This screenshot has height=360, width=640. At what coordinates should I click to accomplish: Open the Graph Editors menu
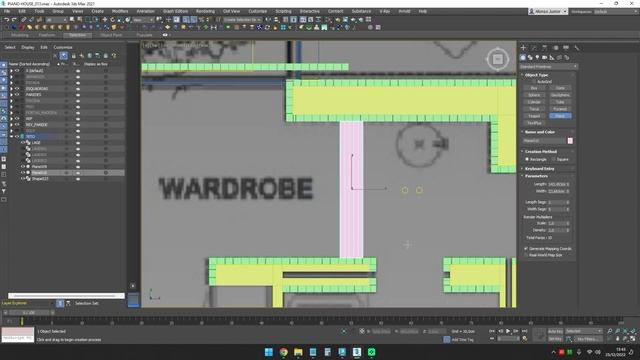coord(176,11)
